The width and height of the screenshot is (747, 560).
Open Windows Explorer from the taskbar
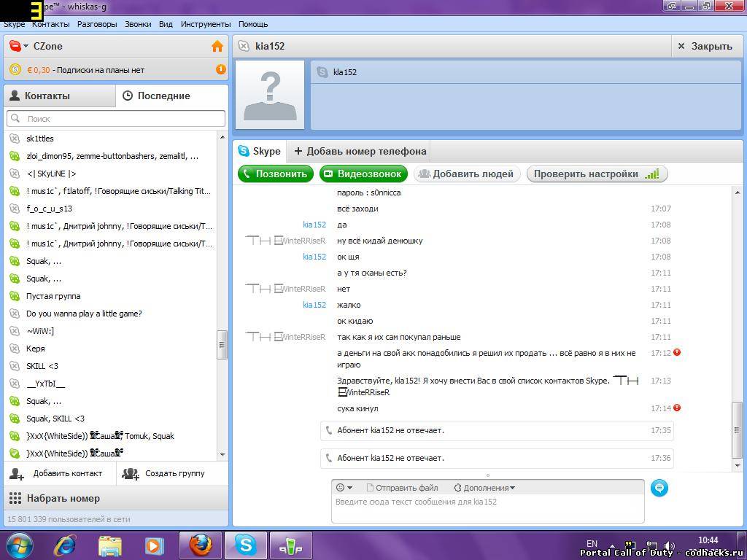click(110, 545)
